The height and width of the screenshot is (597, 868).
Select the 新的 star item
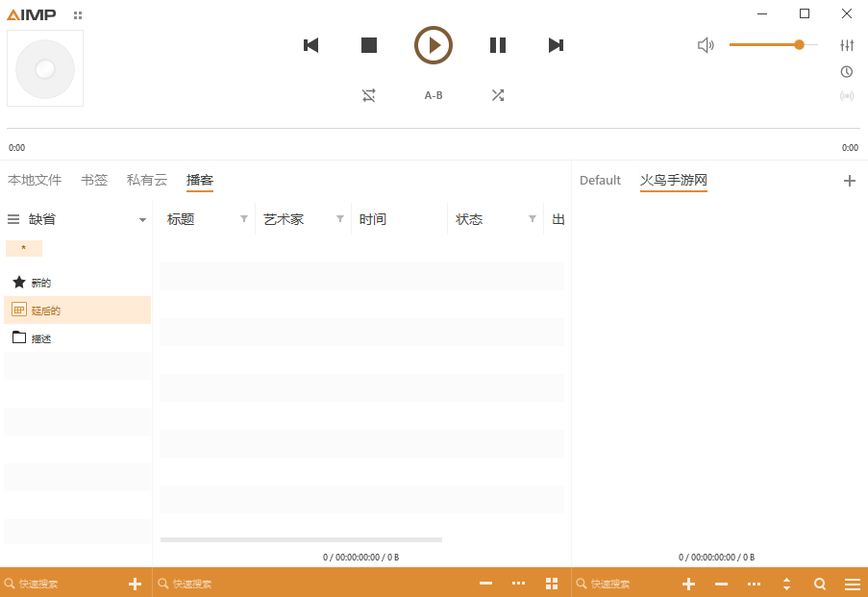coord(78,283)
